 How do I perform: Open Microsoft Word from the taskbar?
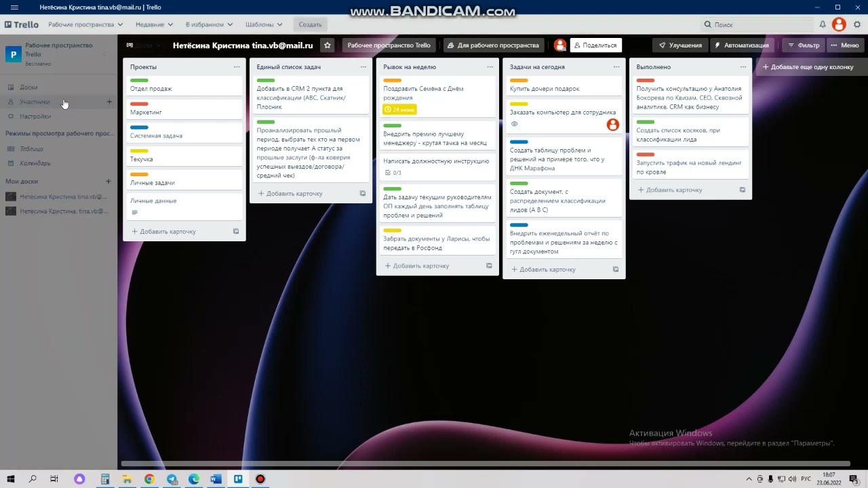pyautogui.click(x=216, y=479)
